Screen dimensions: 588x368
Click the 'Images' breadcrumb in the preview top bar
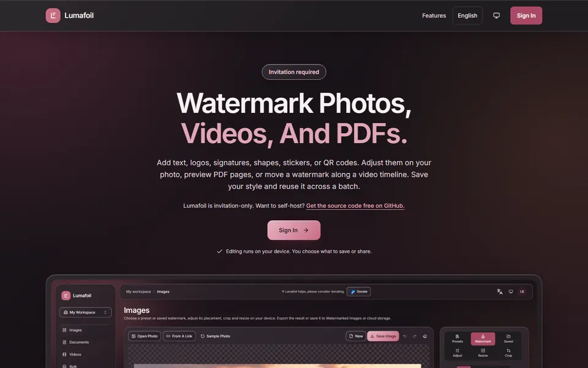click(x=163, y=291)
